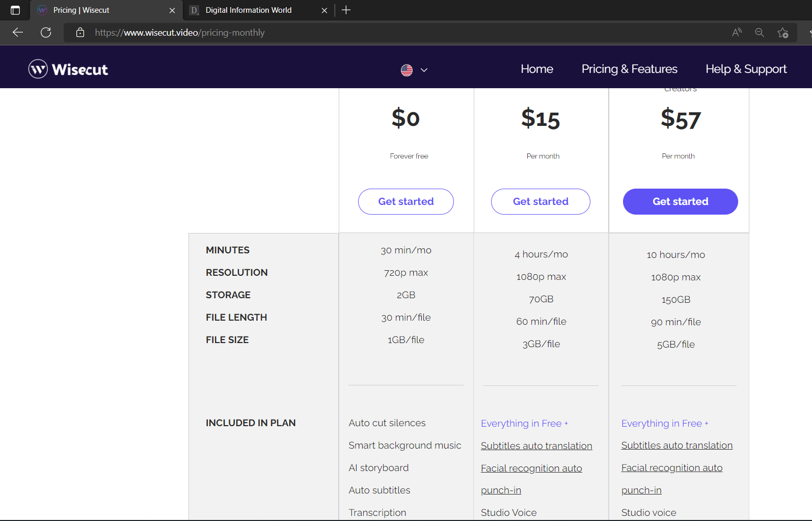The height and width of the screenshot is (521, 812).
Task: Add page to favorites star icon
Action: [x=783, y=33]
